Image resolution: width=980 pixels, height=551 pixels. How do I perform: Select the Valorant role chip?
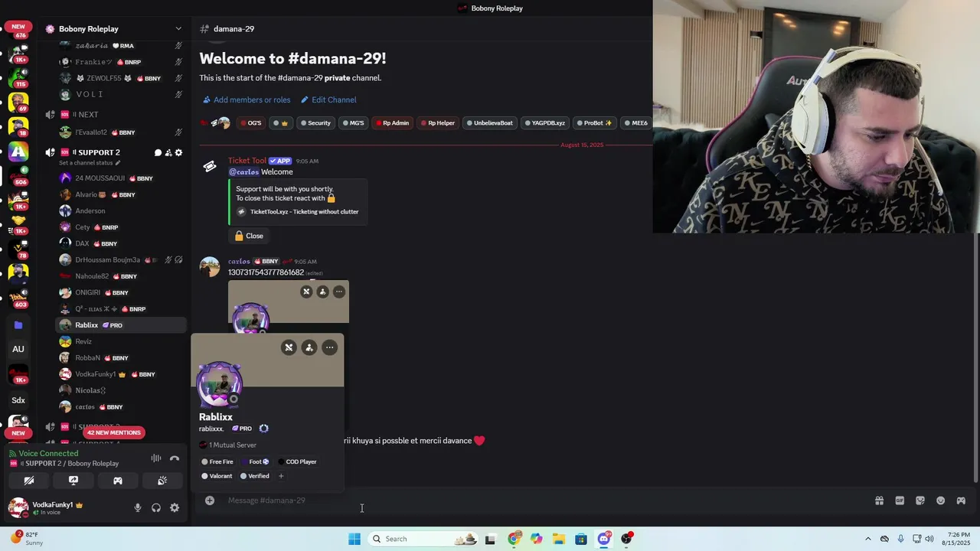(x=217, y=476)
